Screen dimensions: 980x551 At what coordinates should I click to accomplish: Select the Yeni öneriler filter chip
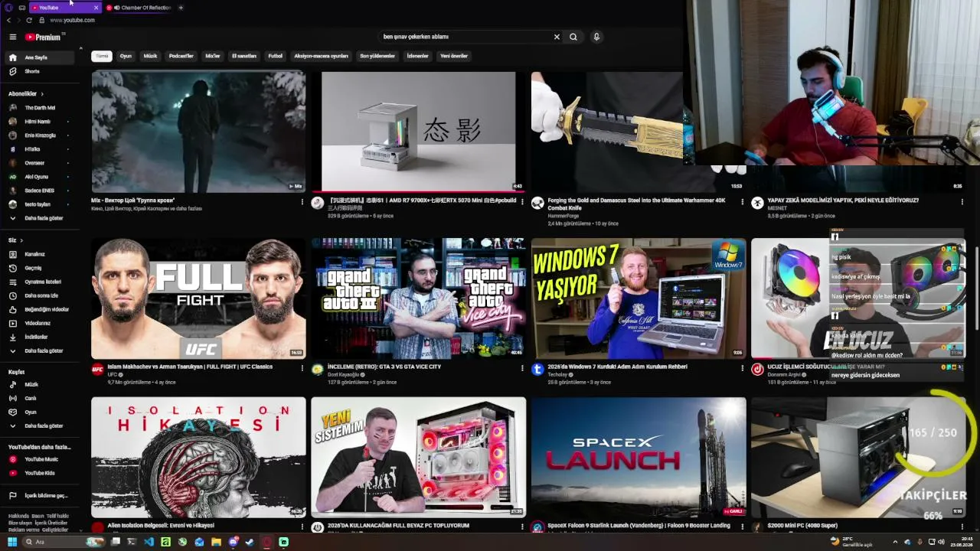[x=454, y=56]
